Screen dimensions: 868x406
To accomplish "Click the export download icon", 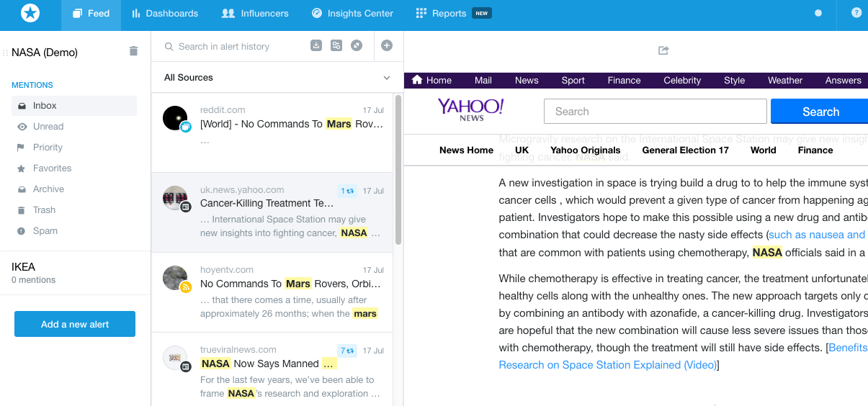I will [x=316, y=46].
